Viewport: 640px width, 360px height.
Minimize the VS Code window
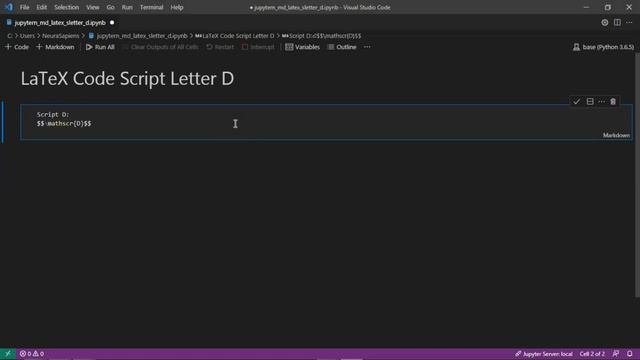(587, 7)
